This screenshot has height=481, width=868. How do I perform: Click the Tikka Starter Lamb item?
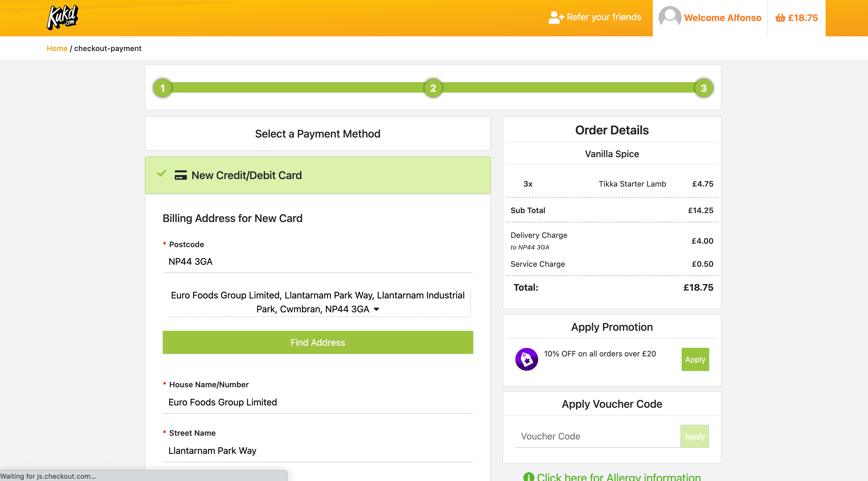(632, 184)
